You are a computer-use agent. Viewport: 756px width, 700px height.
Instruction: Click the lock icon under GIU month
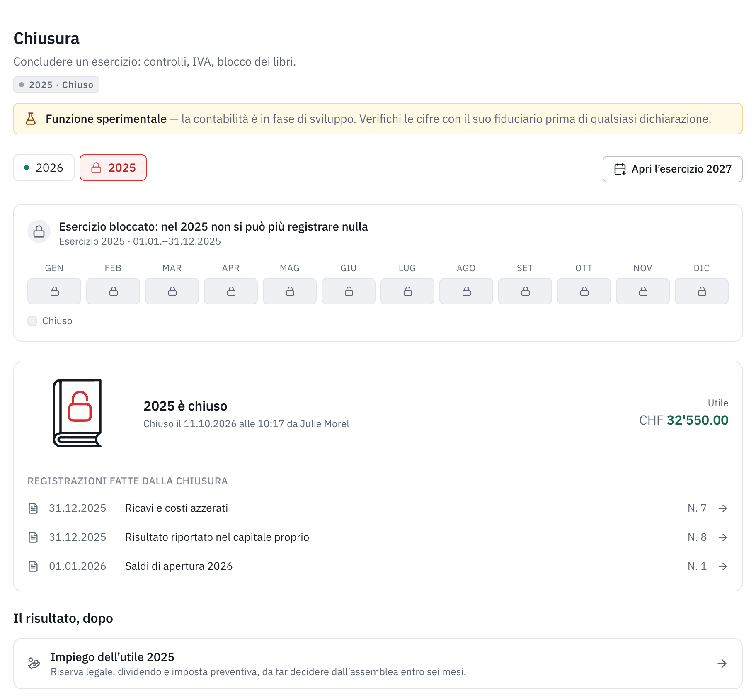349,291
